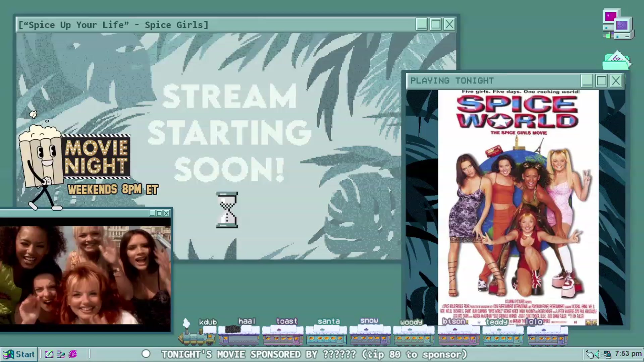Minimize the music video window
Viewport: 644px width, 362px height.
pyautogui.click(x=152, y=213)
